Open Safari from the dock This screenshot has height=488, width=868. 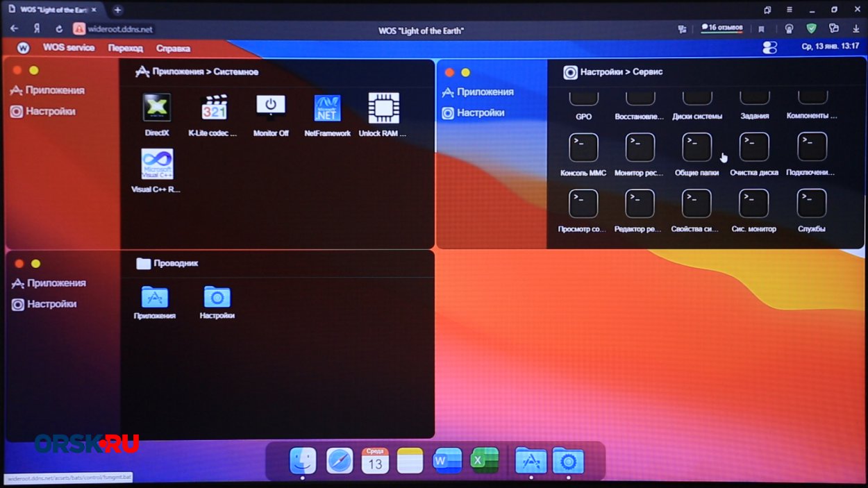coord(340,460)
